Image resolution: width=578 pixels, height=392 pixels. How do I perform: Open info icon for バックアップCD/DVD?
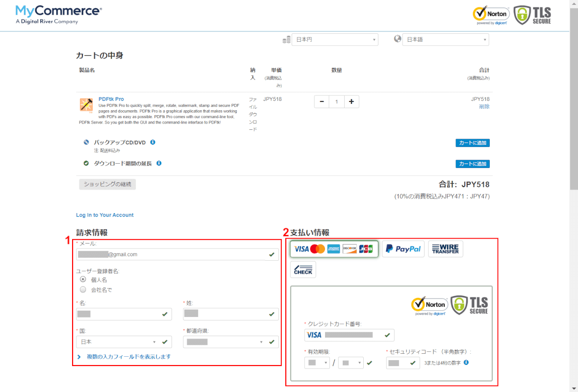tap(152, 142)
